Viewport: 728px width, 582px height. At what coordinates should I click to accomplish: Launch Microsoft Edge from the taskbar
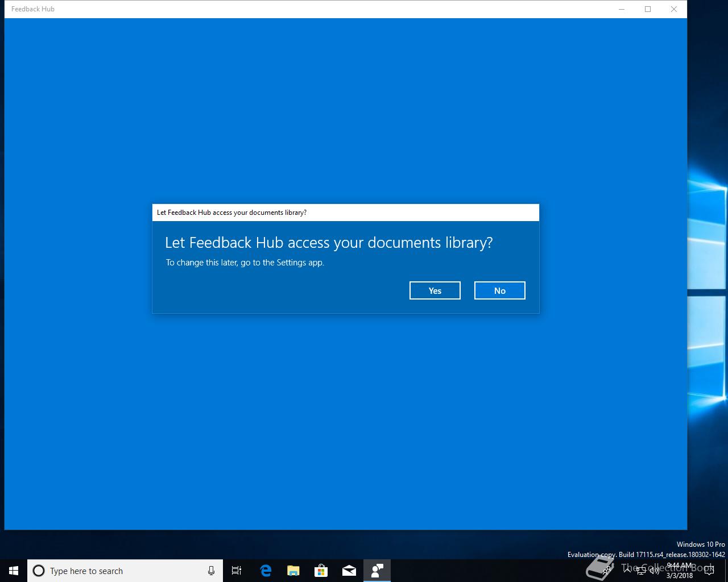tap(266, 571)
